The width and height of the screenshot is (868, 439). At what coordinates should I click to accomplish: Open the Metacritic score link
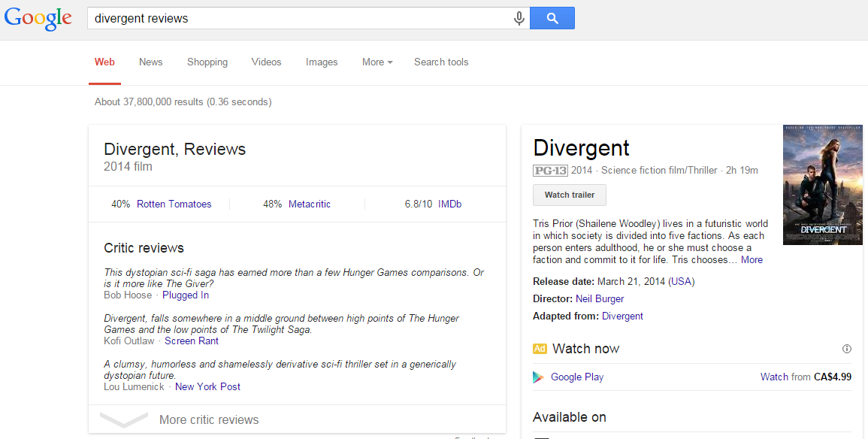pyautogui.click(x=309, y=204)
